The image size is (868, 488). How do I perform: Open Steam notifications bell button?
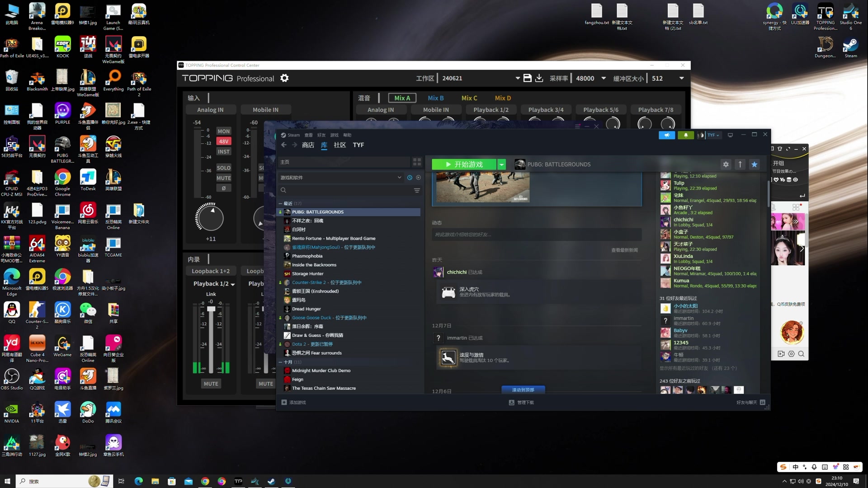tap(686, 135)
